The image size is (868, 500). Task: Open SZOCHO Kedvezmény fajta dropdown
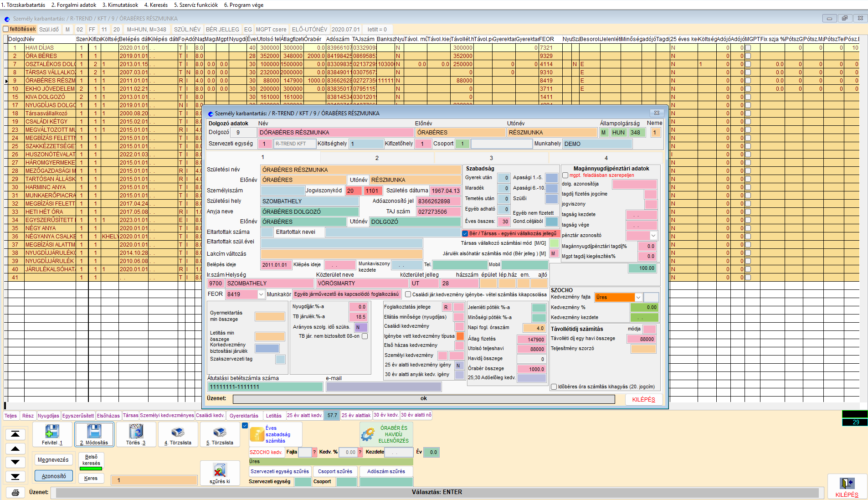click(x=638, y=297)
